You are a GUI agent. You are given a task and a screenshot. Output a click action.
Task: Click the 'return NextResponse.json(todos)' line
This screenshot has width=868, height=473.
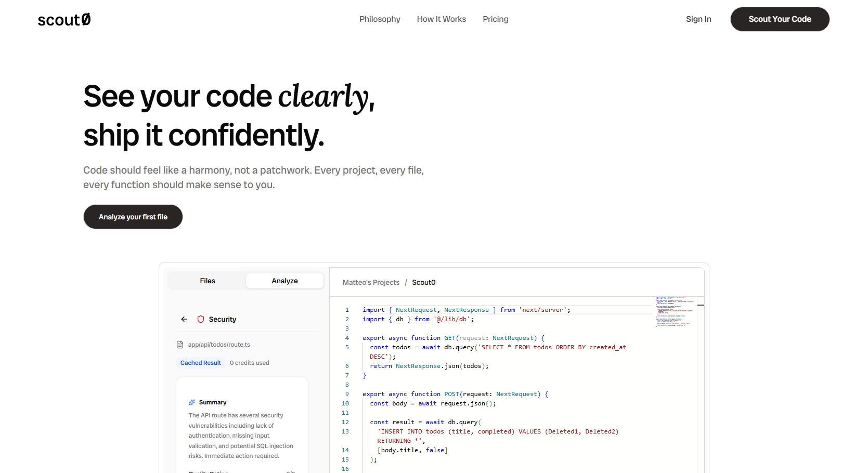(x=430, y=366)
